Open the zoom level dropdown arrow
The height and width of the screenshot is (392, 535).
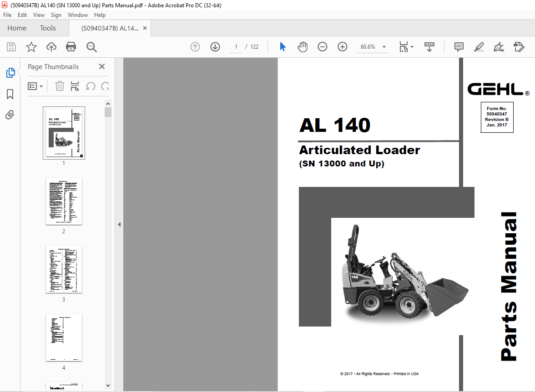[384, 47]
